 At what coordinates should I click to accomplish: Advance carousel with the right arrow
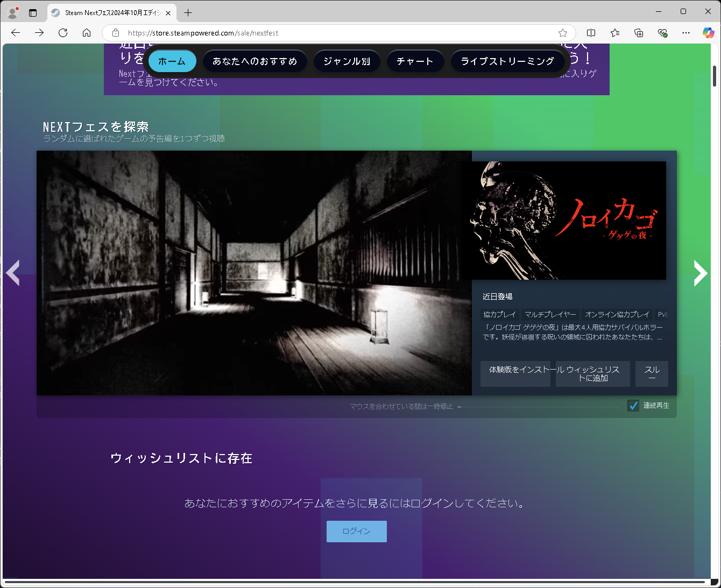click(701, 273)
